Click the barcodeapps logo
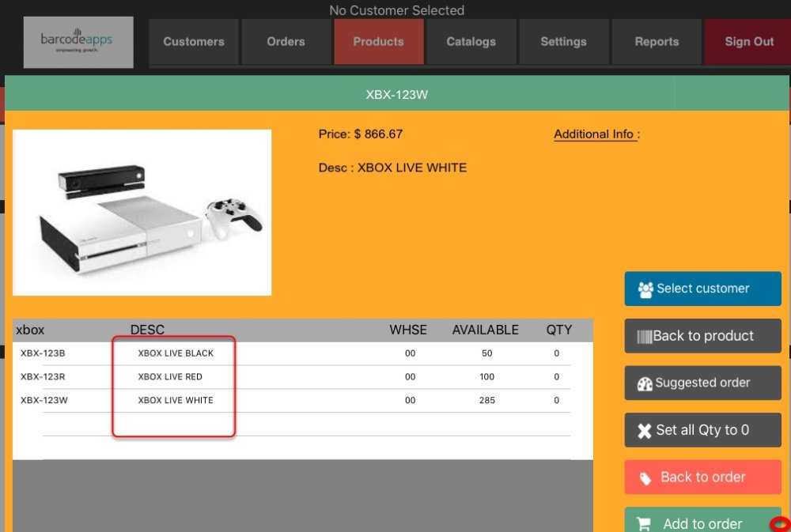The width and height of the screenshot is (791, 532). (x=78, y=42)
